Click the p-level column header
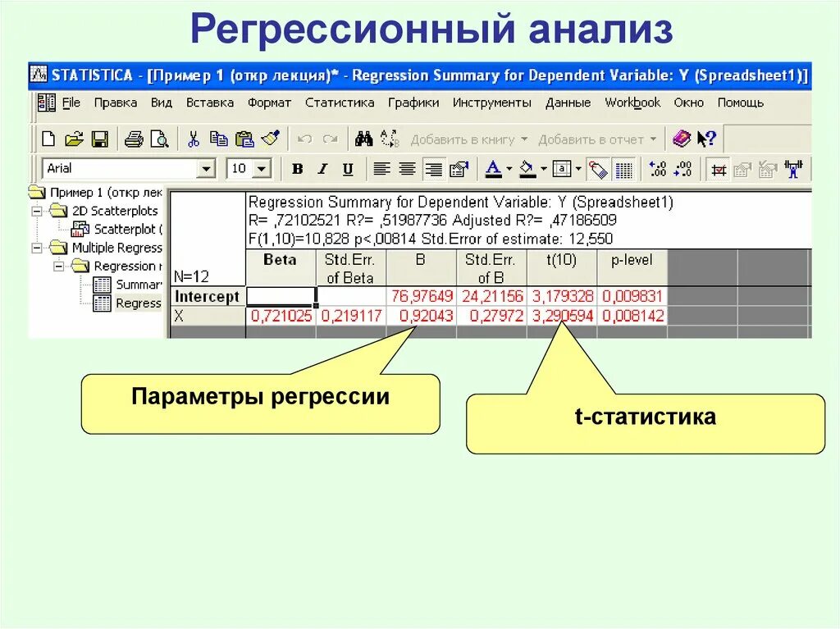This screenshot has width=840, height=629. pos(632,268)
